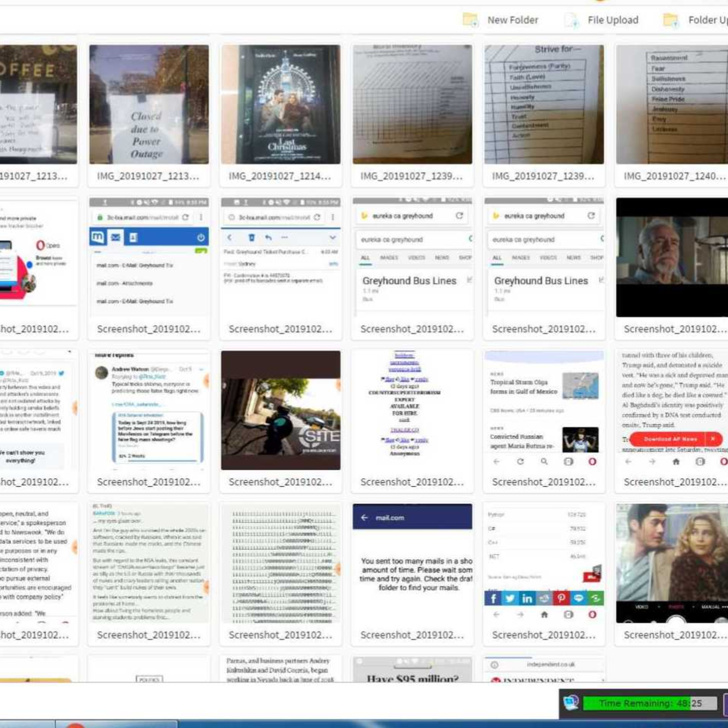The width and height of the screenshot is (728, 728).
Task: Click filename under Power Outage photo
Action: coord(148,176)
